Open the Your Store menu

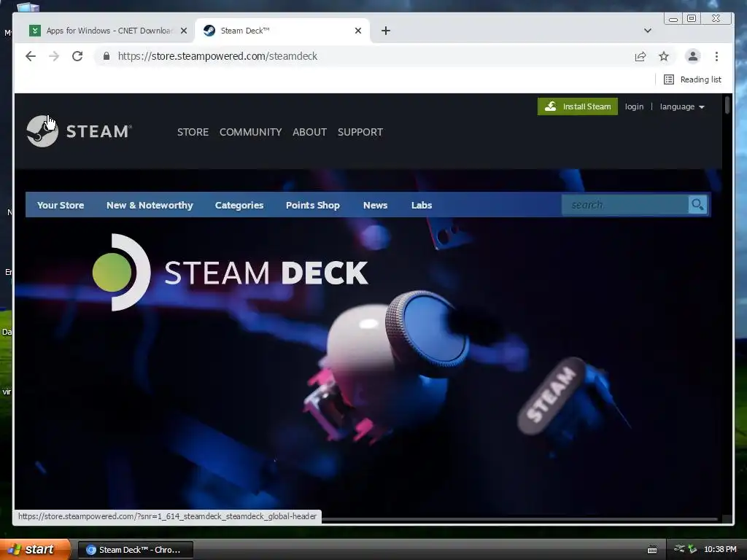(61, 205)
